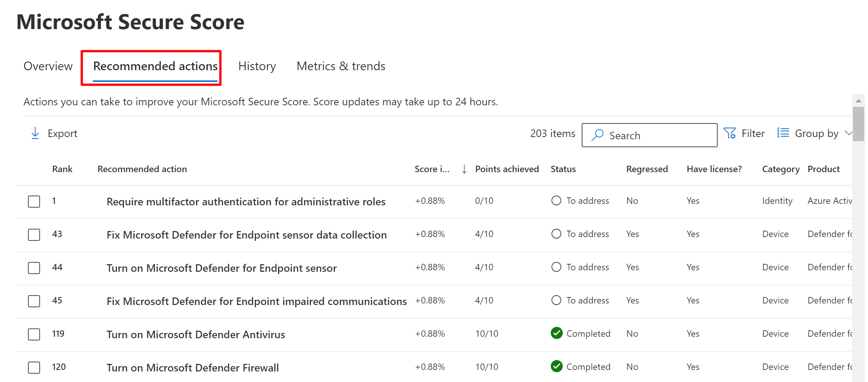This screenshot has width=868, height=382.
Task: Expand the Group by dropdown chevron
Action: point(848,133)
